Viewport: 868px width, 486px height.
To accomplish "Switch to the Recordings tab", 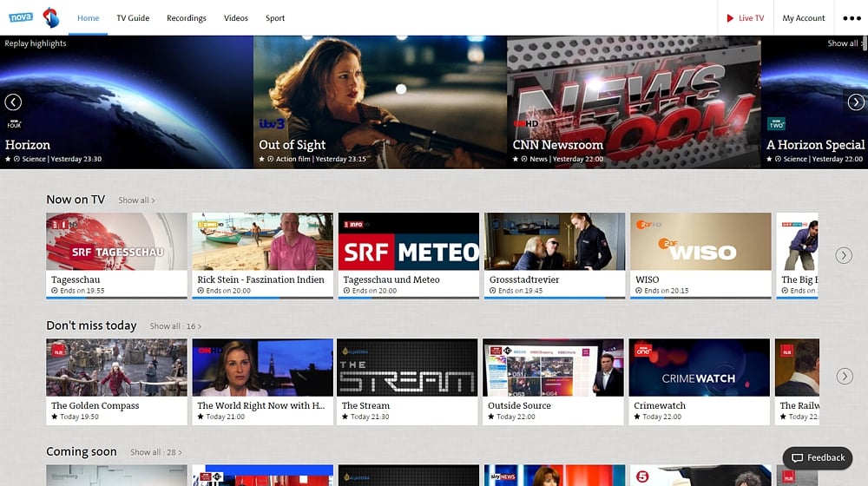I will 187,18.
